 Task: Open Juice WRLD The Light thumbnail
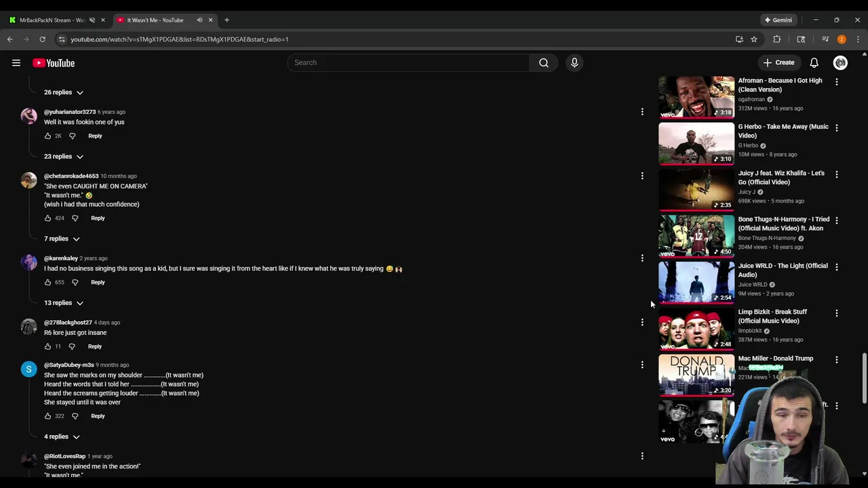coord(696,282)
